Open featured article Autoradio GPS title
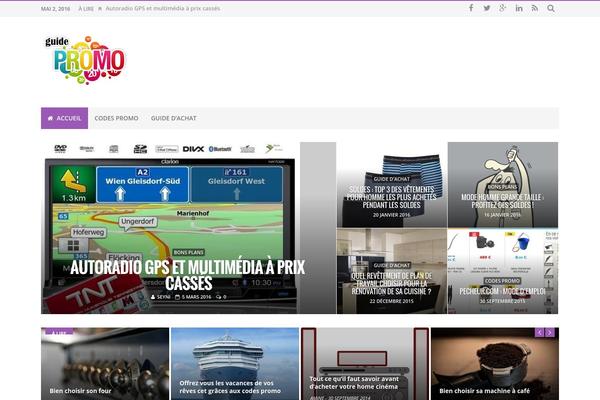This screenshot has height=400, width=600. 188,275
